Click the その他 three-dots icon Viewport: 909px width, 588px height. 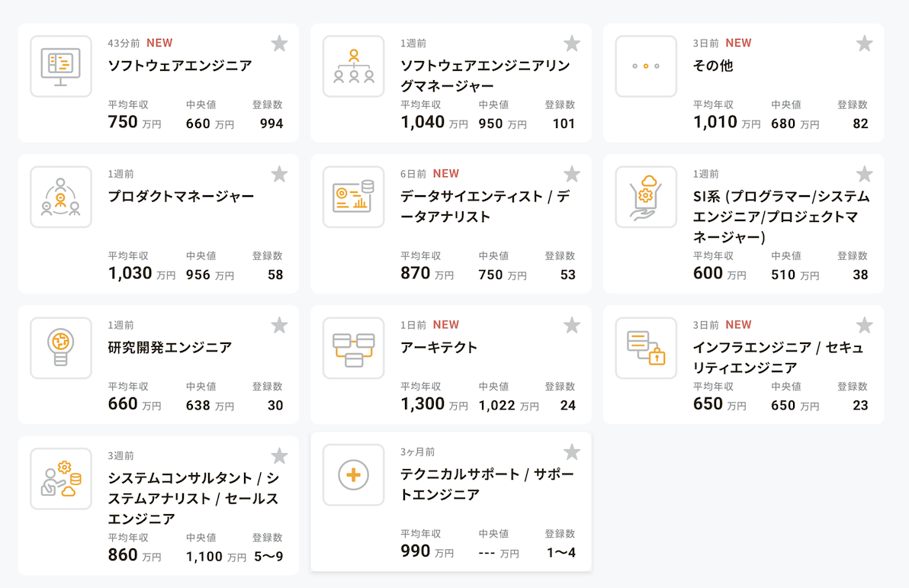tap(646, 66)
